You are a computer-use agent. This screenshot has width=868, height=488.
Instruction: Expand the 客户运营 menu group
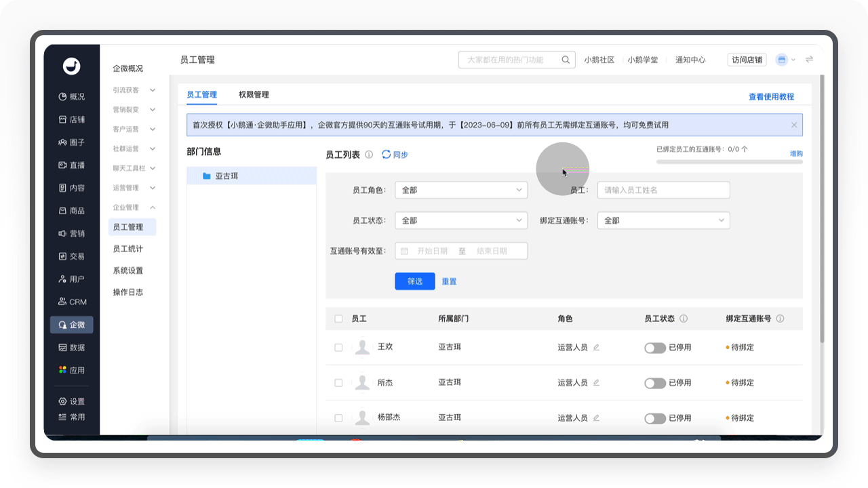coord(134,129)
